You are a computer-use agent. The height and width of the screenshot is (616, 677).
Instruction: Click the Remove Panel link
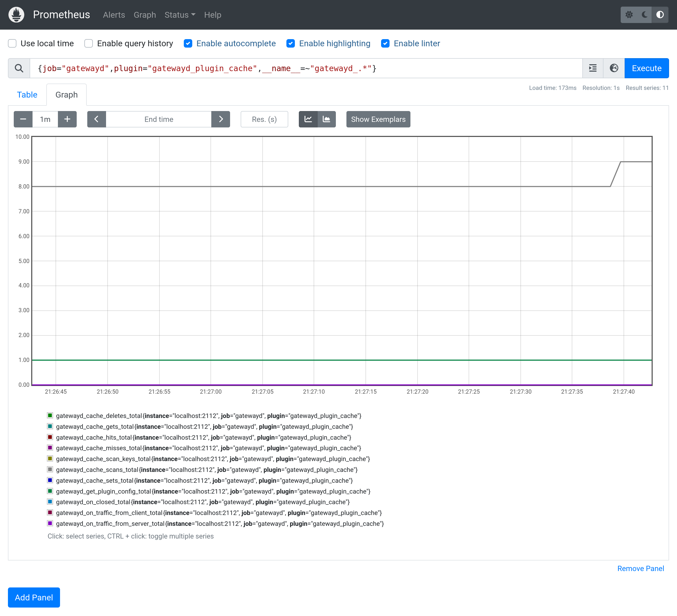(641, 568)
